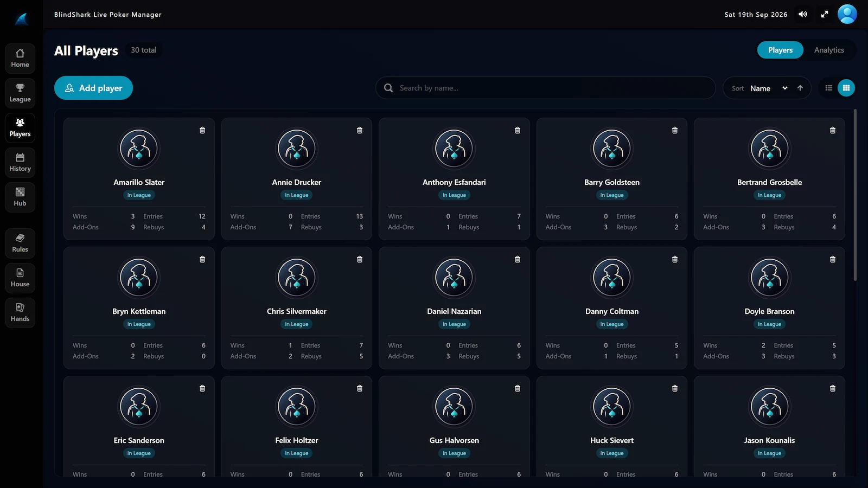Viewport: 868px width, 488px height.
Task: Open the Sort by Name dropdown
Action: click(769, 88)
